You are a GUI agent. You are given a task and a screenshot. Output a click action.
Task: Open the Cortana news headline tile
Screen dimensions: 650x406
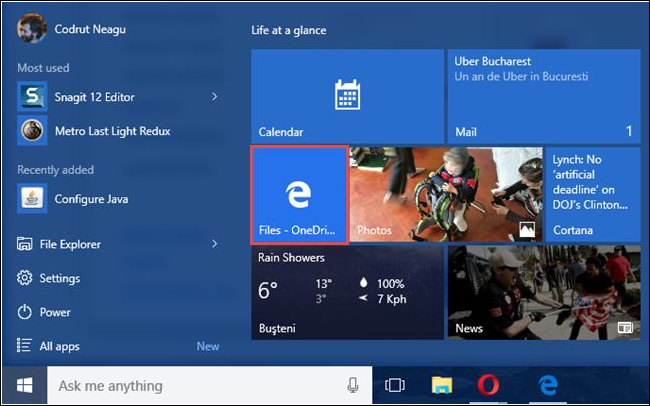[x=593, y=194]
